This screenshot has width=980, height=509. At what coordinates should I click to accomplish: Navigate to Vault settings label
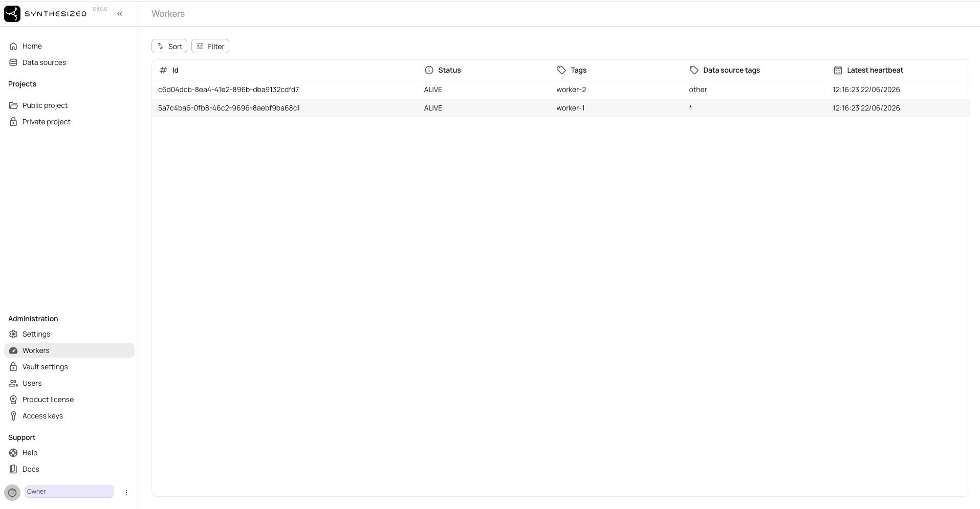click(45, 367)
